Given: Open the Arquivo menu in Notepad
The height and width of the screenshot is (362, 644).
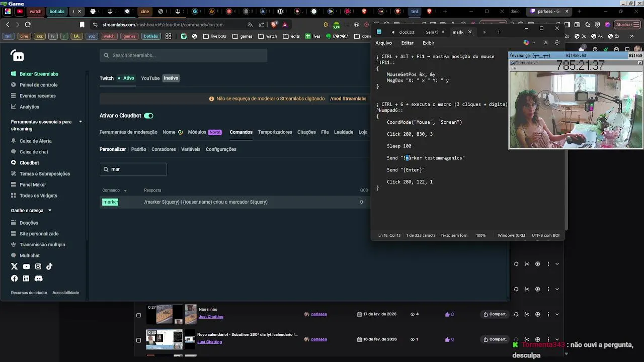Looking at the screenshot, I should point(383,43).
